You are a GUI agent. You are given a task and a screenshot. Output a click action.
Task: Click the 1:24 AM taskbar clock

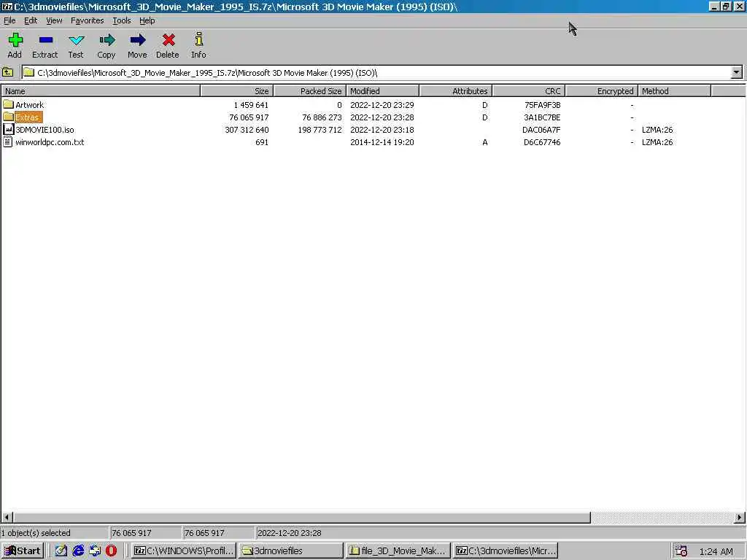click(x=716, y=551)
